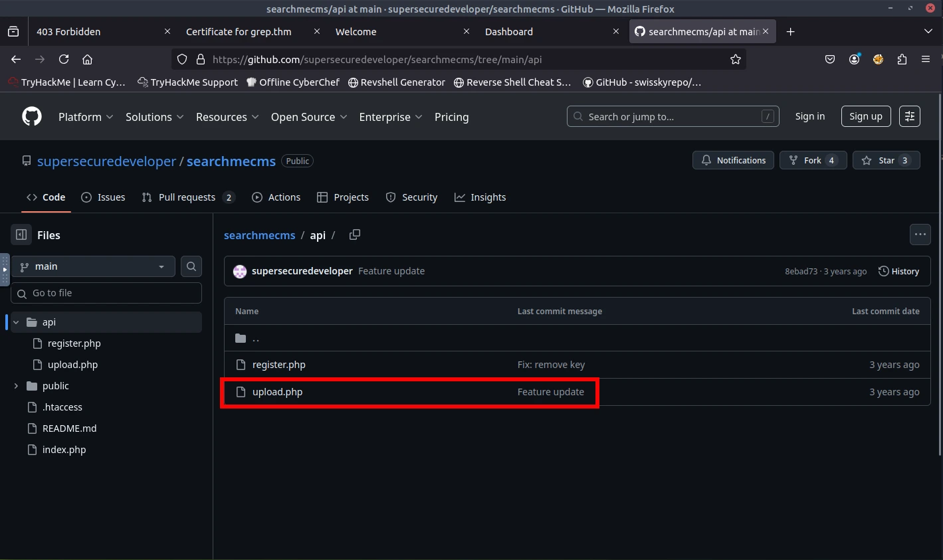This screenshot has height=560, width=943.
Task: Open the appearance settings icon beside Sign up
Action: 909,116
